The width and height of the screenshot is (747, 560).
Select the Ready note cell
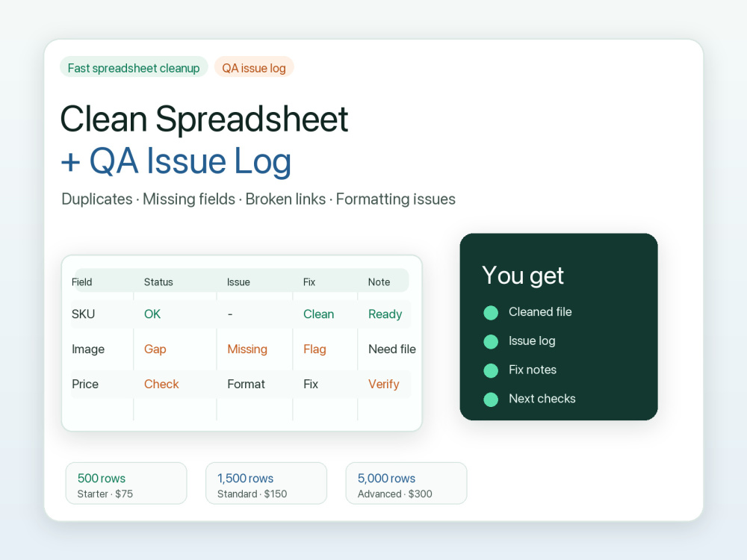[385, 314]
